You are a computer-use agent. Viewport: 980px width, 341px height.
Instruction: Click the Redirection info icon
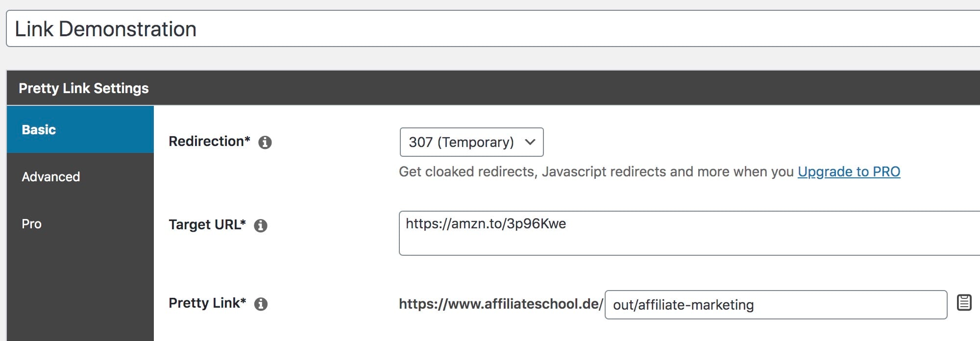[x=265, y=142]
